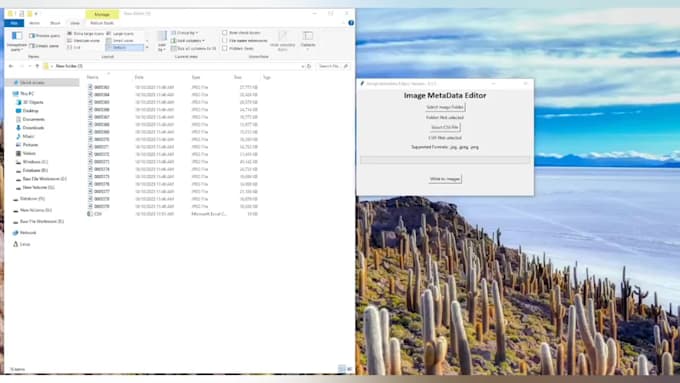Click the MetaData Editor progress bar
Viewport: 680px width, 383px height.
tap(445, 160)
